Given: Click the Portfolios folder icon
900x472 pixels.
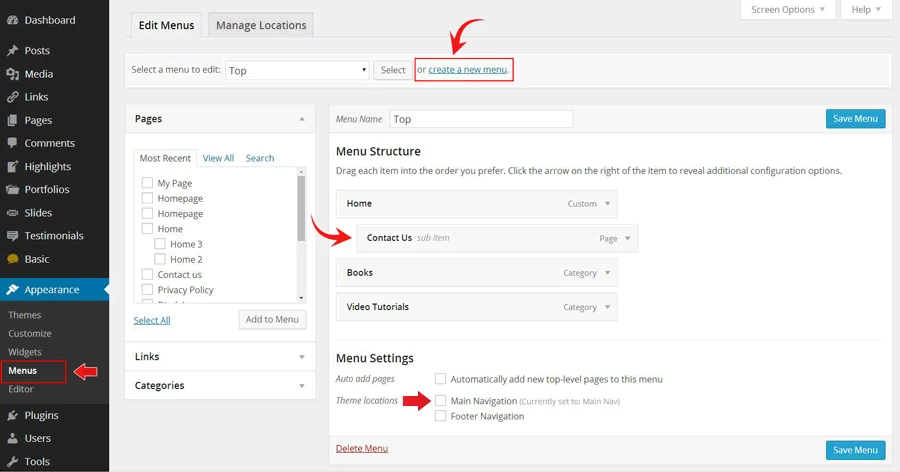Looking at the screenshot, I should (12, 189).
